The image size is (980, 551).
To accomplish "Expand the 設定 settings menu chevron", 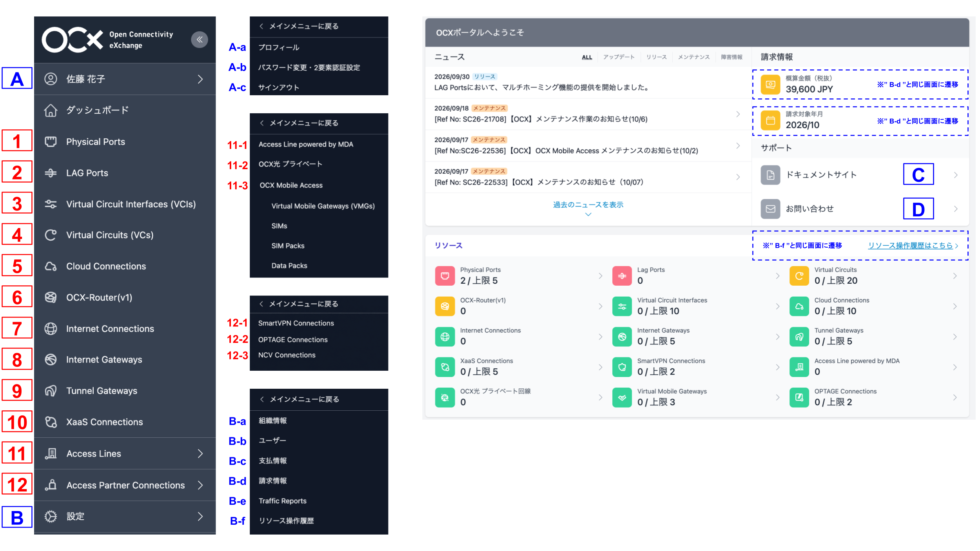I will [200, 517].
